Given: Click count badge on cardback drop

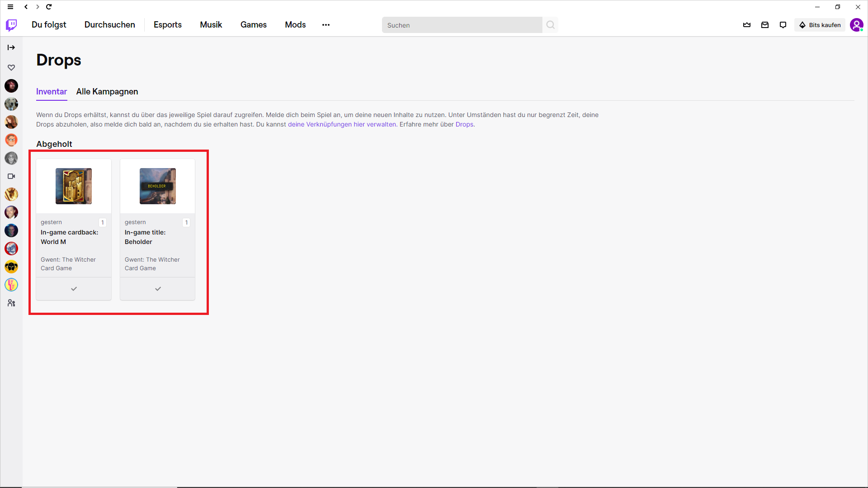Looking at the screenshot, I should 103,222.
